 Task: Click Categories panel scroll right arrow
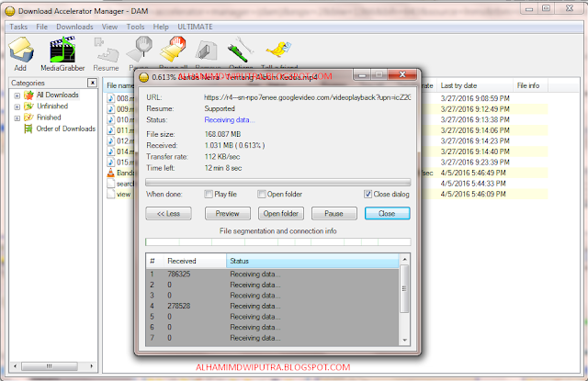pyautogui.click(x=92, y=366)
